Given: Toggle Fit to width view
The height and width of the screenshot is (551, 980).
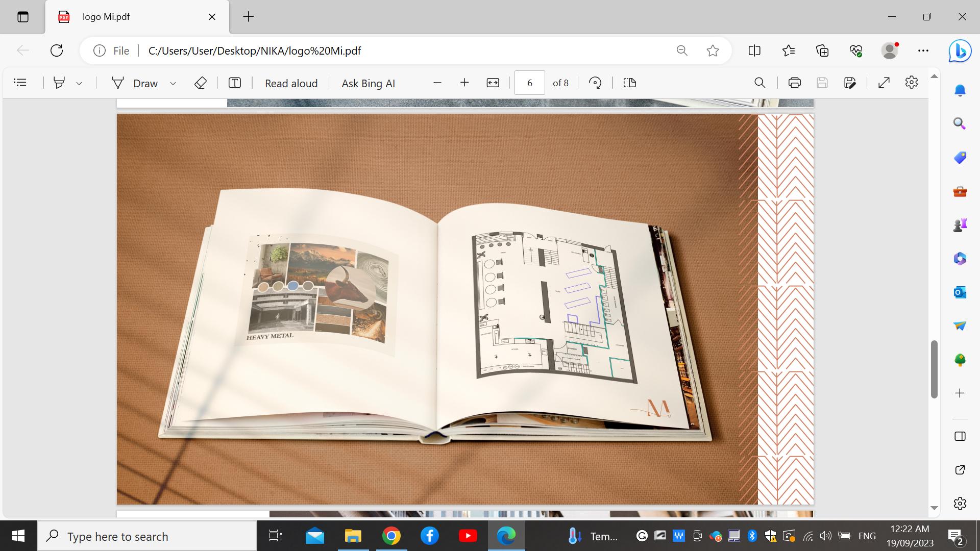Looking at the screenshot, I should 493,83.
